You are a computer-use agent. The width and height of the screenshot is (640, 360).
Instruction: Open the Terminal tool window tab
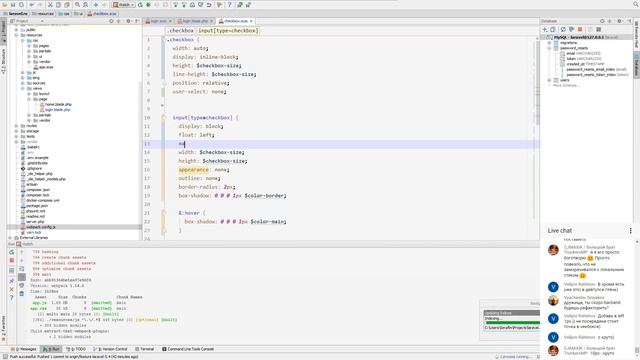[x=144, y=349]
